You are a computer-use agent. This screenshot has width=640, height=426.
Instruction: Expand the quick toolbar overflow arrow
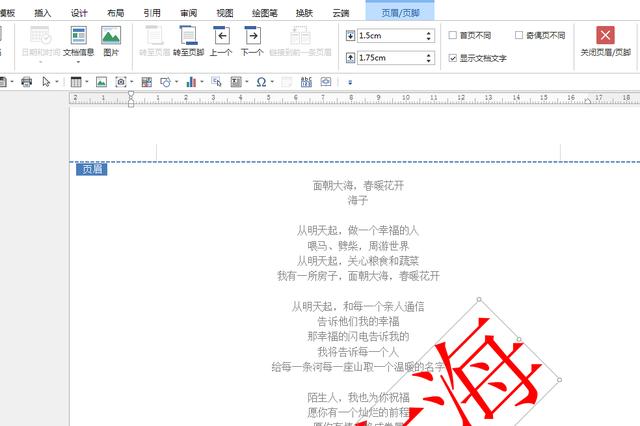(350, 82)
